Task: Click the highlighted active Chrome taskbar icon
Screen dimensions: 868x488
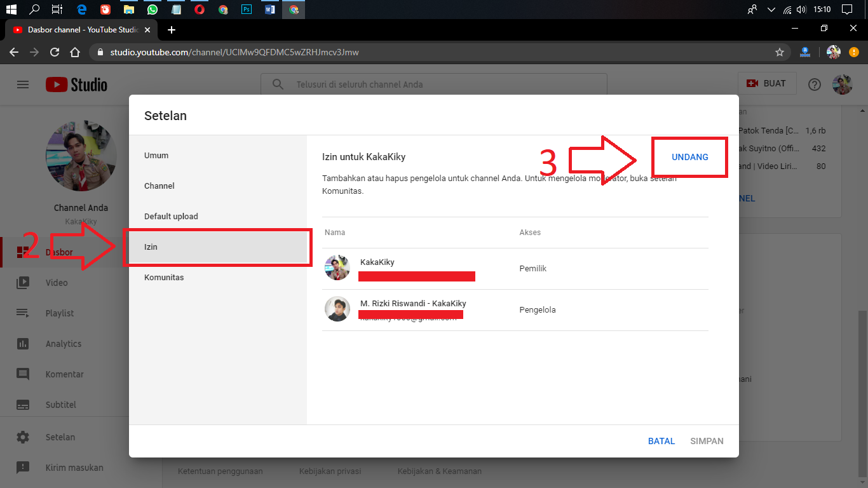Action: pyautogui.click(x=294, y=10)
